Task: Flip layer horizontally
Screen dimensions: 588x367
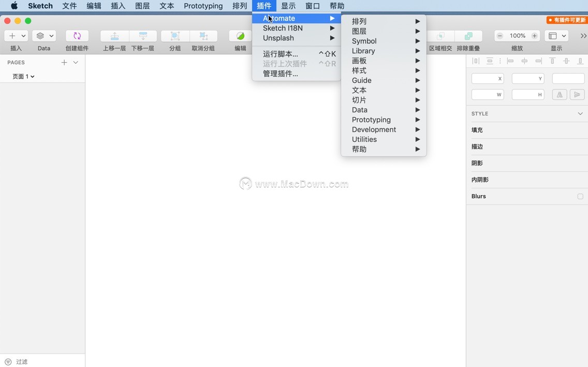Action: tap(560, 95)
